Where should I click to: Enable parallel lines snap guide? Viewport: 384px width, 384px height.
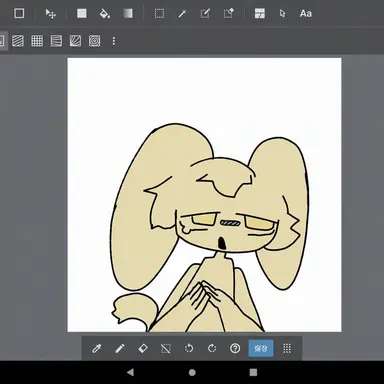pyautogui.click(x=18, y=41)
